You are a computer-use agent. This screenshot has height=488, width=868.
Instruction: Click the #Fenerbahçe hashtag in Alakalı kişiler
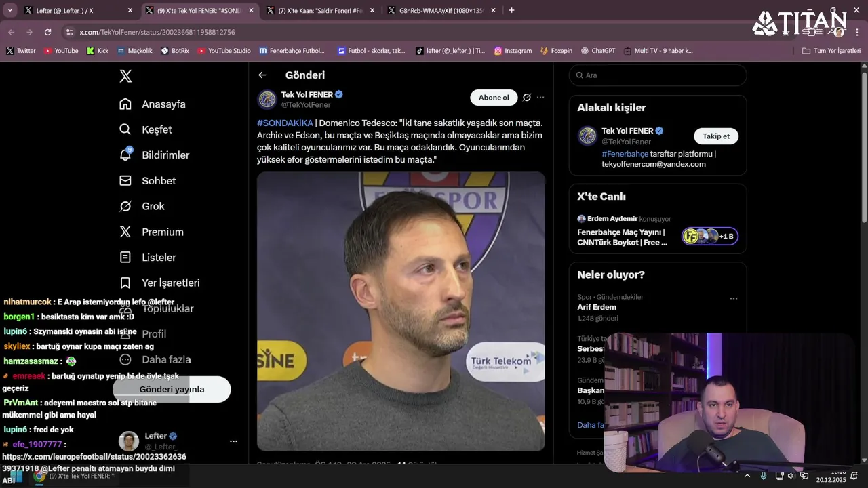(x=625, y=154)
